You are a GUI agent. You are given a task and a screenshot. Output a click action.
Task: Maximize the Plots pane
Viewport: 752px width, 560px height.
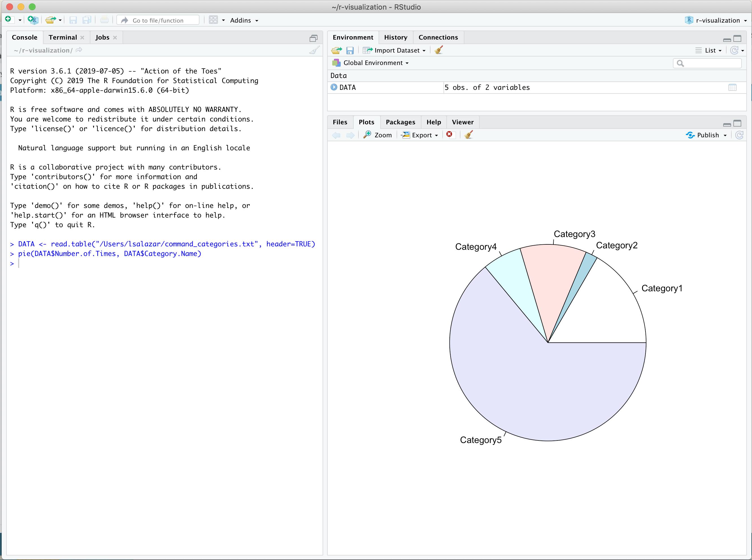coord(738,123)
